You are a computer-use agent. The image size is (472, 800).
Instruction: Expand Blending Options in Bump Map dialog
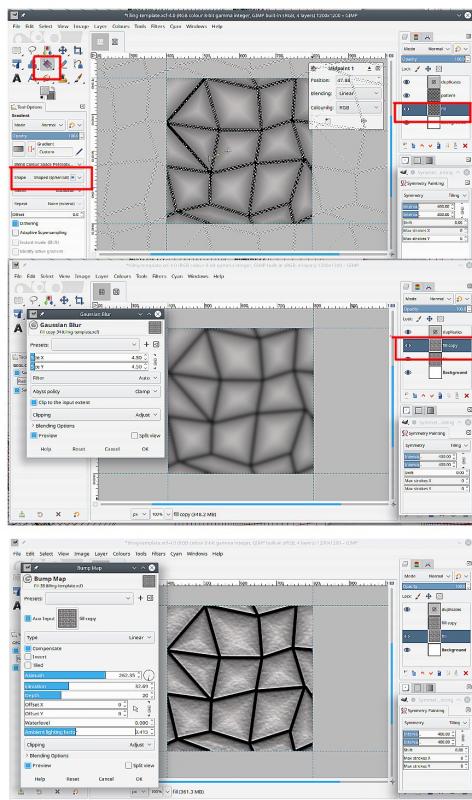tap(49, 756)
